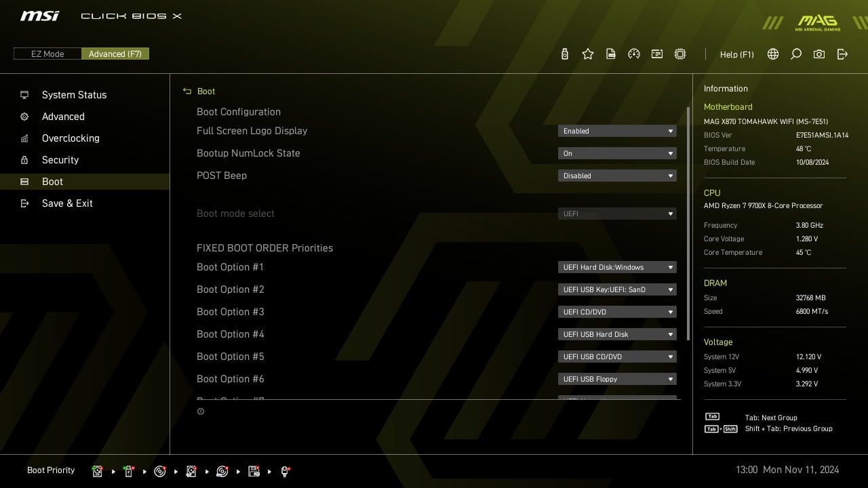Open Boot mode select UEFI dropdown
The height and width of the screenshot is (488, 868).
617,213
